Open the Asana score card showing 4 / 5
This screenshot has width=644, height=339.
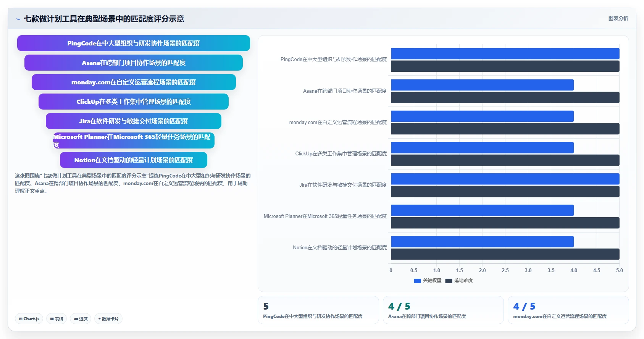coord(443,310)
